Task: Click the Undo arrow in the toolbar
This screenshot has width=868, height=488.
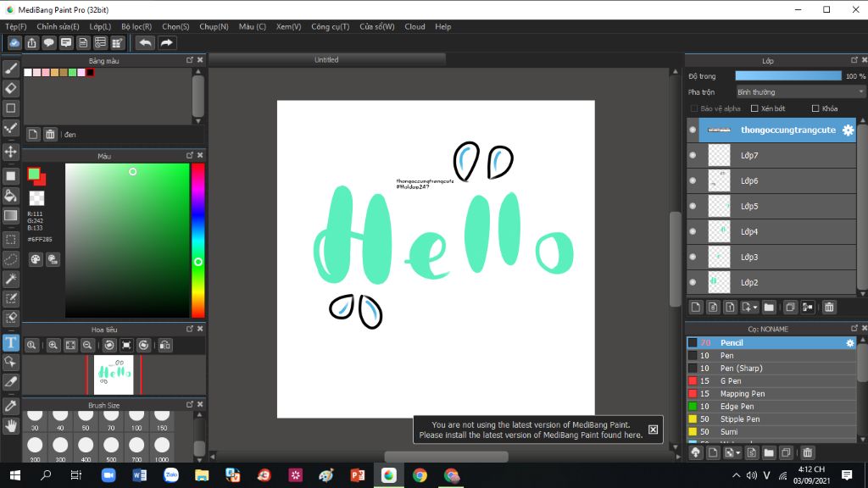Action: pos(145,42)
